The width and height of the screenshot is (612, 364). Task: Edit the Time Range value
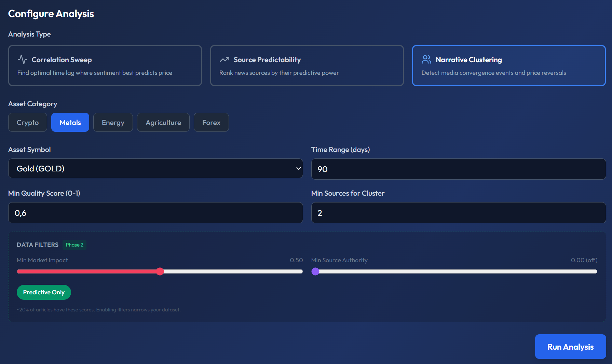pos(458,169)
